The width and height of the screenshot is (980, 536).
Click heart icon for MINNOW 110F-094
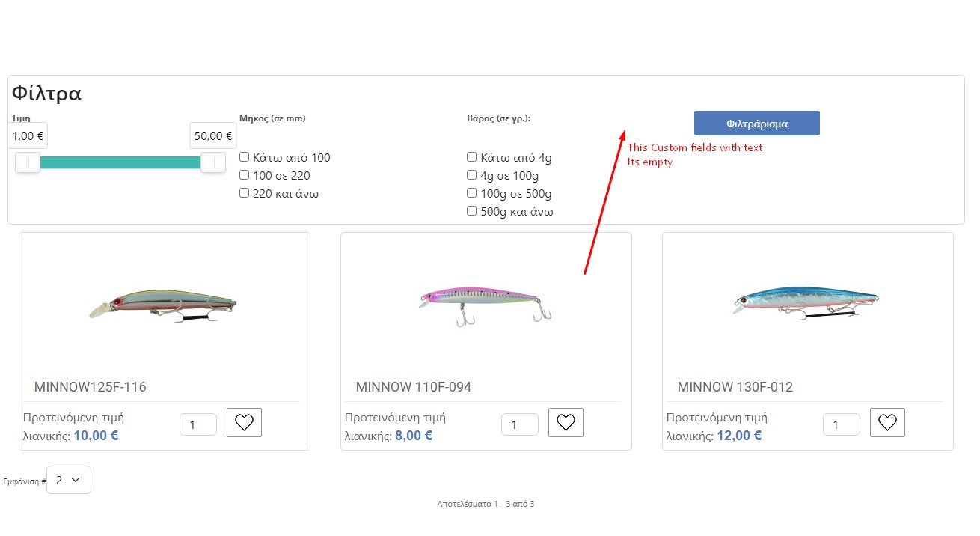[566, 422]
